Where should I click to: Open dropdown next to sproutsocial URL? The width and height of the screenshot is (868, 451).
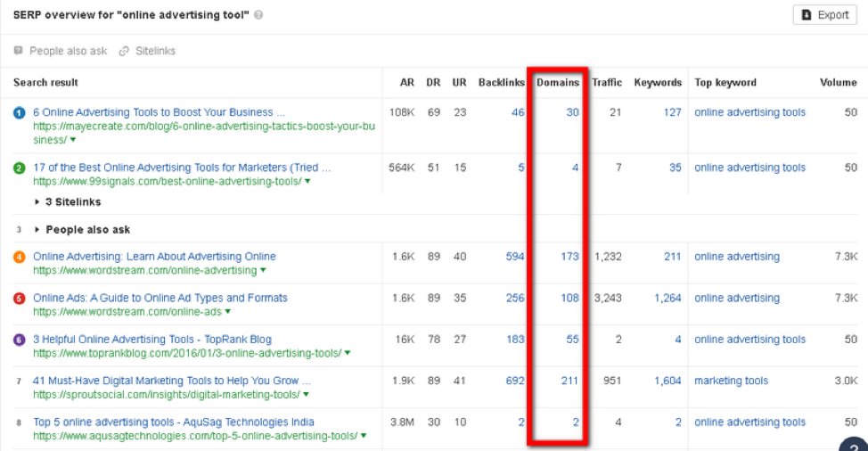coord(306,395)
